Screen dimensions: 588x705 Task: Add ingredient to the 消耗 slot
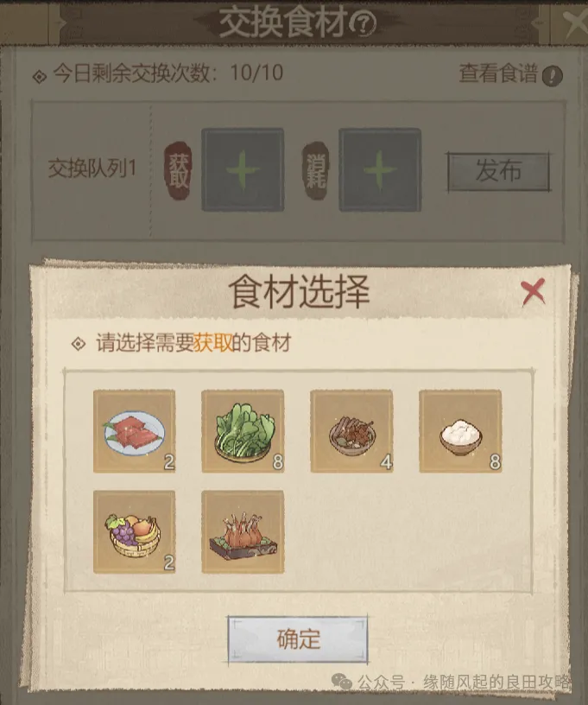pos(380,169)
